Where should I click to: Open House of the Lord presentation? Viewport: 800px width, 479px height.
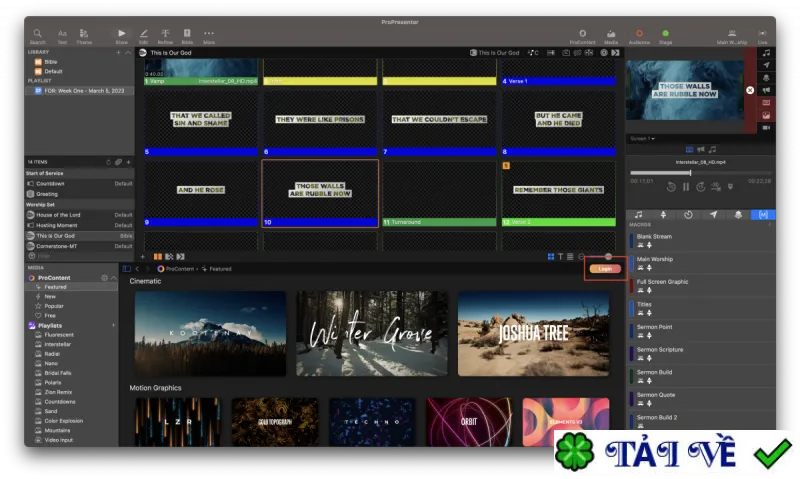click(79, 215)
